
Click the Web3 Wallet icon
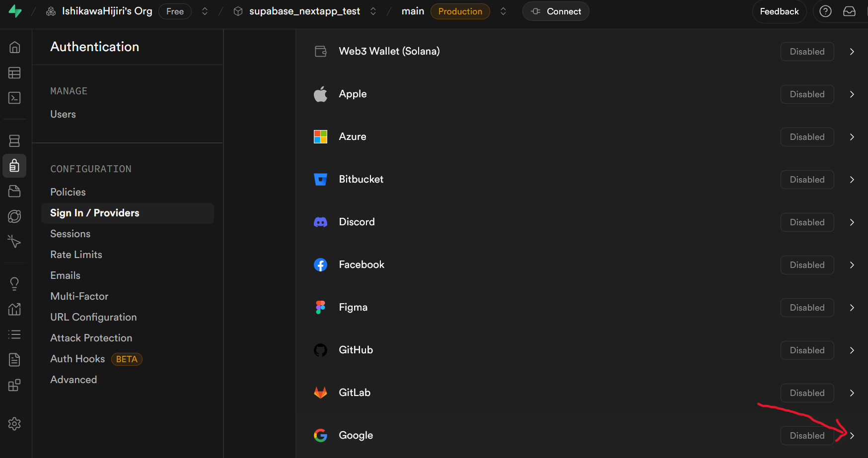pos(321,52)
